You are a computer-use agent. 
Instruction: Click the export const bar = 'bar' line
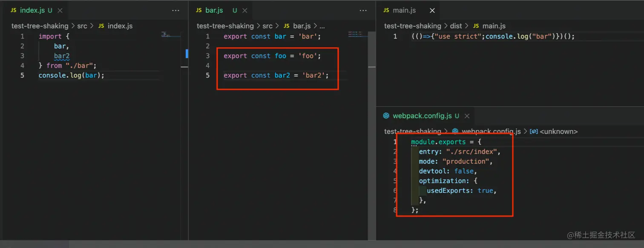click(x=272, y=36)
